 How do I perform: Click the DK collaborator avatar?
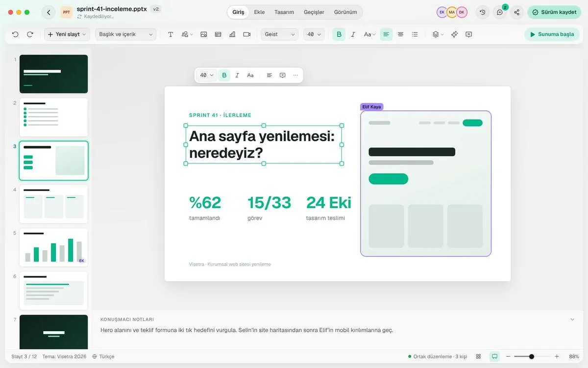click(x=462, y=12)
